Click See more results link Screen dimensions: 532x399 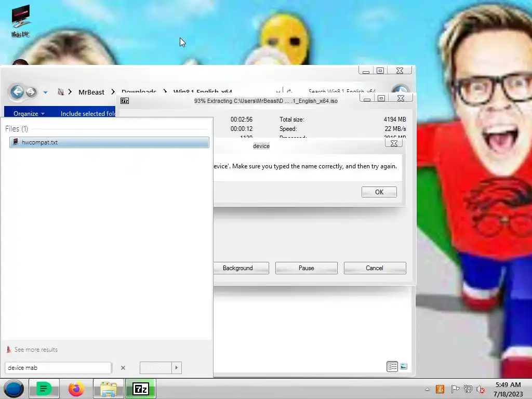[x=36, y=350]
